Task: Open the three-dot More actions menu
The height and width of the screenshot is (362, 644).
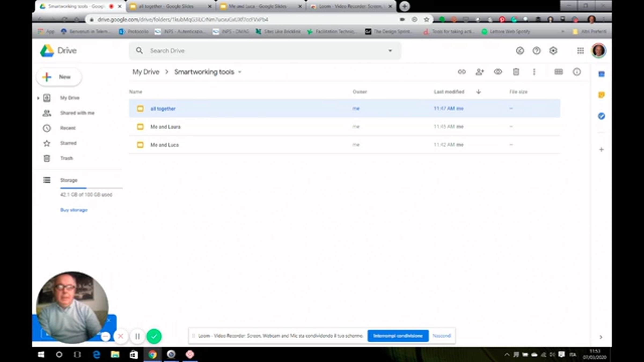Action: (534, 72)
